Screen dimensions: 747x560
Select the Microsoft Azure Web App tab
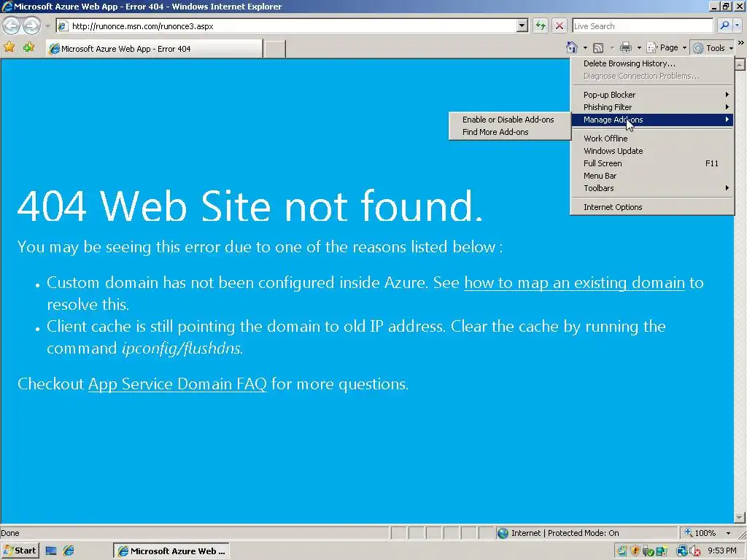coord(155,49)
